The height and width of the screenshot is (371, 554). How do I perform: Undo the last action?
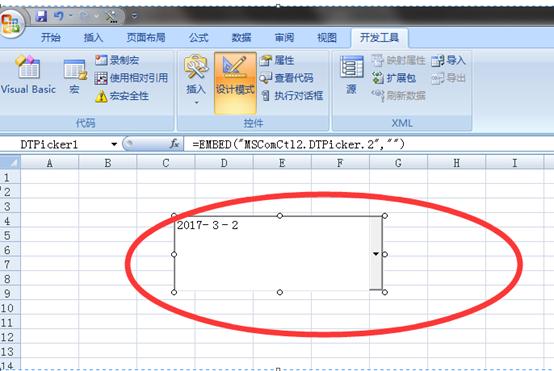pos(59,16)
